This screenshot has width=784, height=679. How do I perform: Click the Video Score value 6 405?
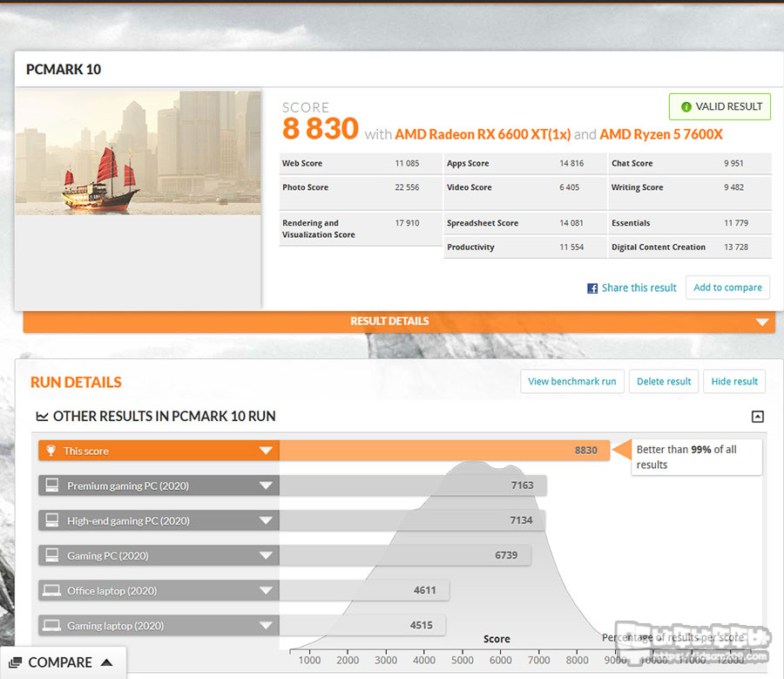[570, 187]
